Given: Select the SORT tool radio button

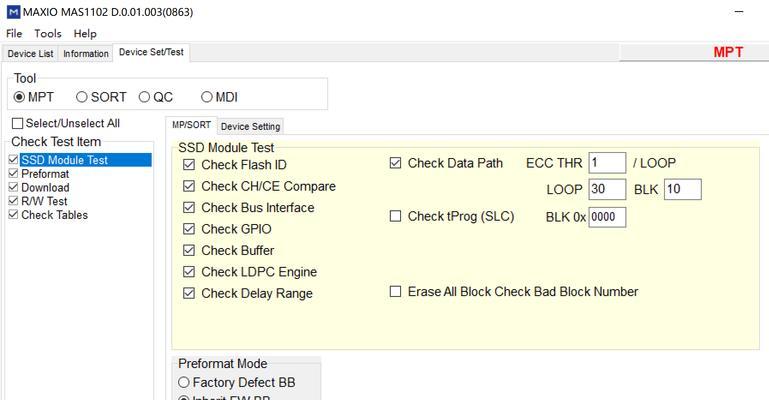Looking at the screenshot, I should (81, 97).
